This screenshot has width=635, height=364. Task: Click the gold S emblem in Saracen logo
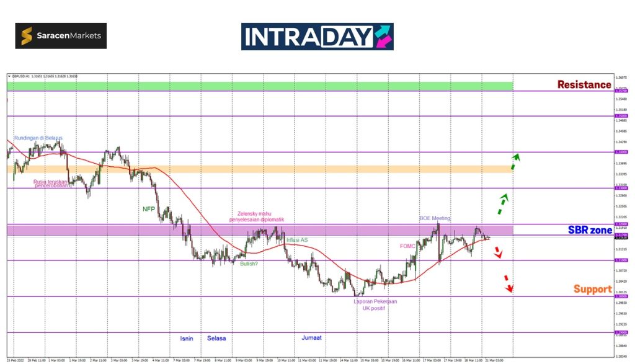[27, 36]
